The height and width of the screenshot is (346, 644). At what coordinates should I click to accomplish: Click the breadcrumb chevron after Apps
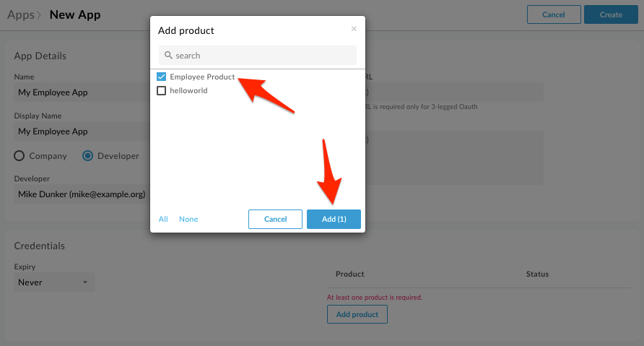tap(39, 15)
